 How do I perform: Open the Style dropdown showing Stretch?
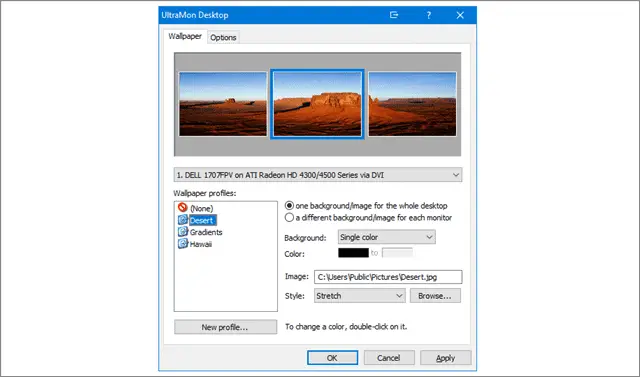[360, 296]
